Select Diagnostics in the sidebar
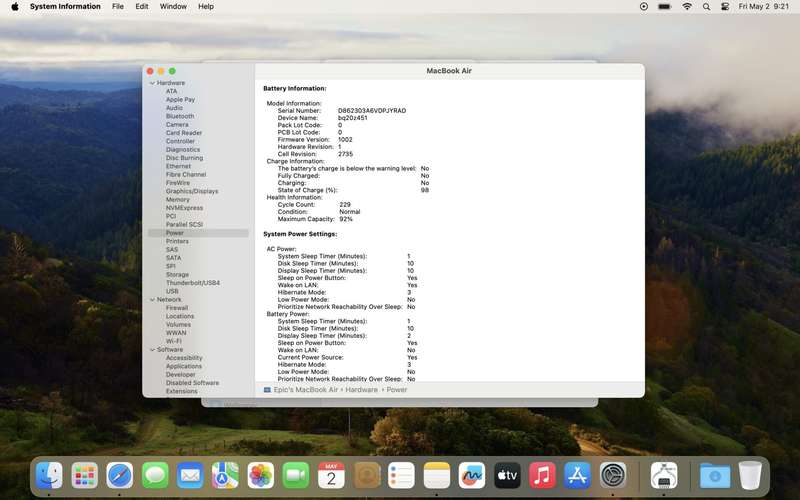Image resolution: width=800 pixels, height=500 pixels. (183, 149)
